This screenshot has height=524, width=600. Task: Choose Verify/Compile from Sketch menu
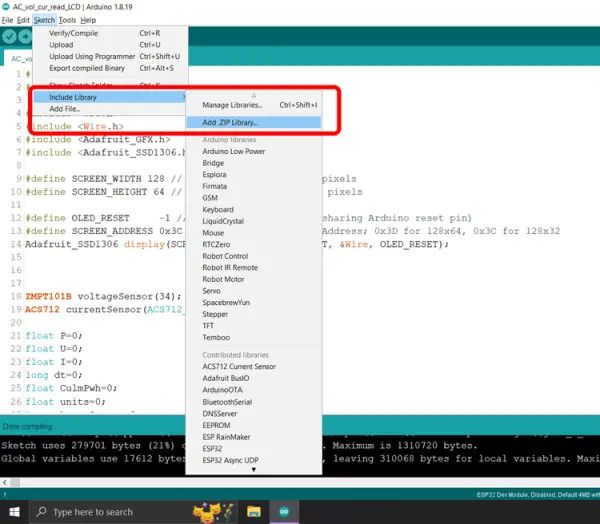click(x=110, y=33)
